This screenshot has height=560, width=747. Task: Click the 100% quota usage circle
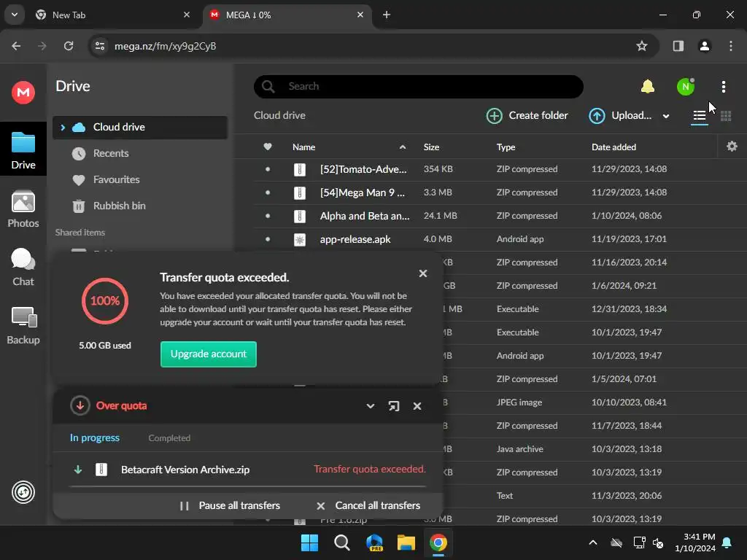(x=105, y=301)
